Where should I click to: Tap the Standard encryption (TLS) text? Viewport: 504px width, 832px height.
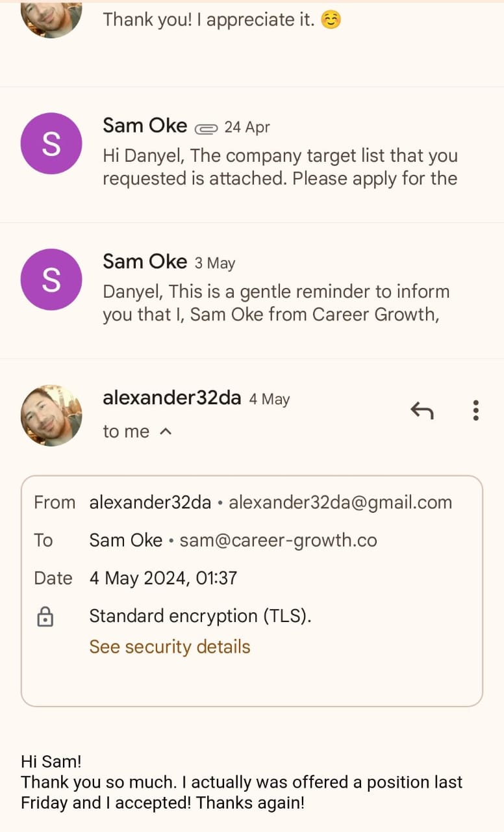click(200, 616)
